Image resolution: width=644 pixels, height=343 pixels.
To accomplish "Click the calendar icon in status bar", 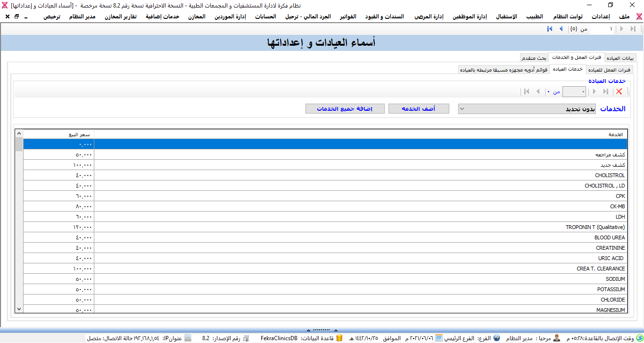I will [x=438, y=338].
